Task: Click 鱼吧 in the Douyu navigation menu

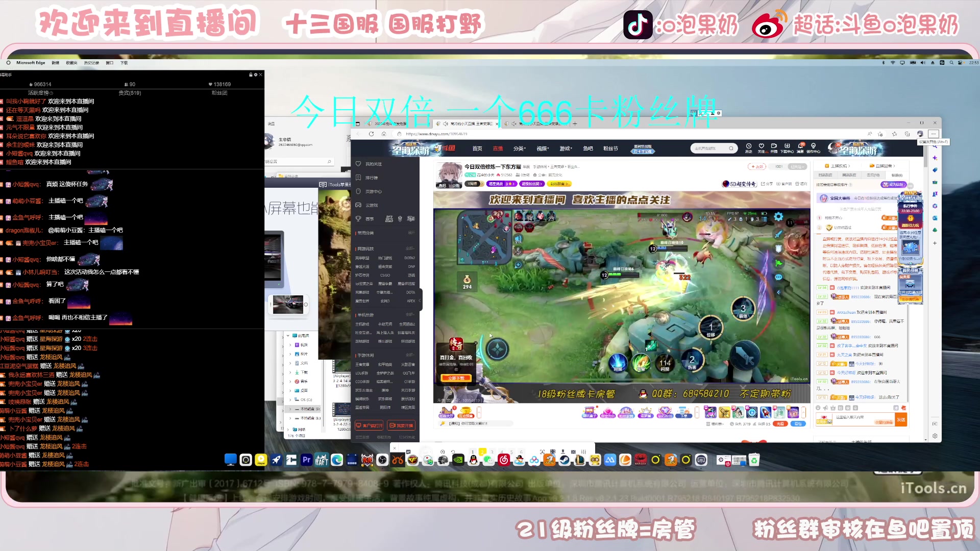Action: pos(588,148)
